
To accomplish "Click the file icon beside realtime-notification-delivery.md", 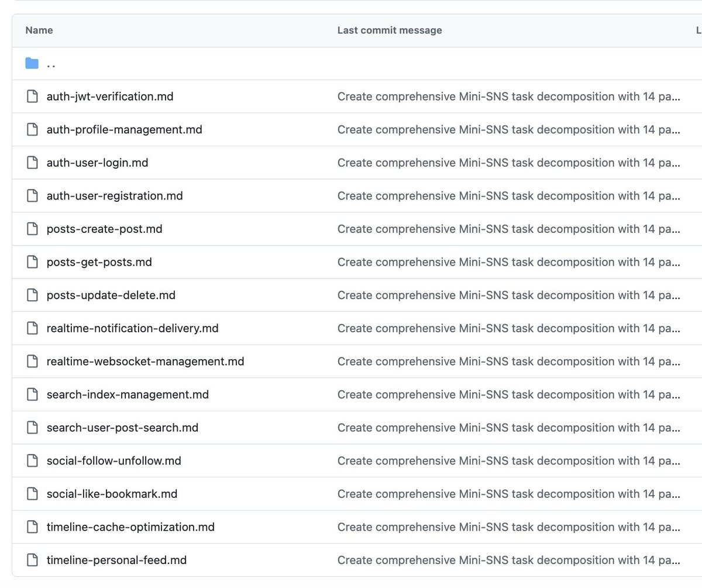I will [32, 328].
